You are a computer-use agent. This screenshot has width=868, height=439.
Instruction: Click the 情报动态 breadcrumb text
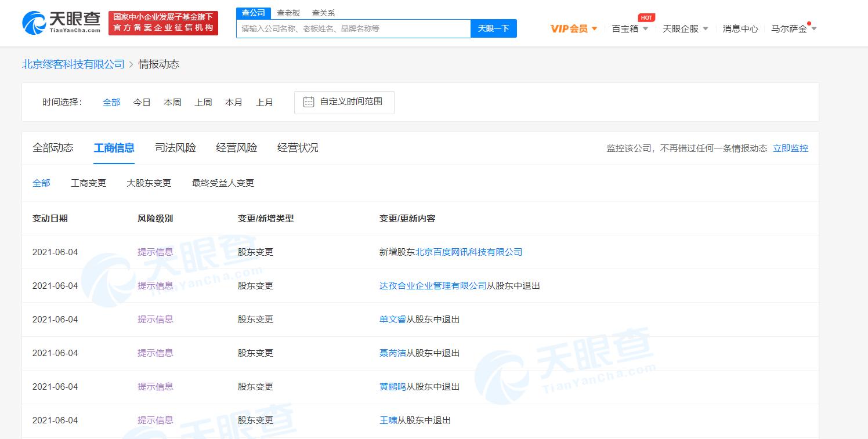tap(158, 64)
